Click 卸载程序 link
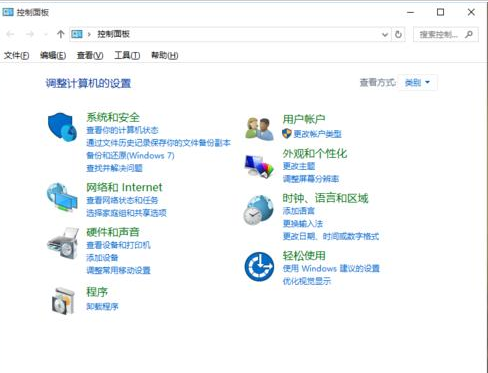The image size is (488, 373). click(102, 306)
